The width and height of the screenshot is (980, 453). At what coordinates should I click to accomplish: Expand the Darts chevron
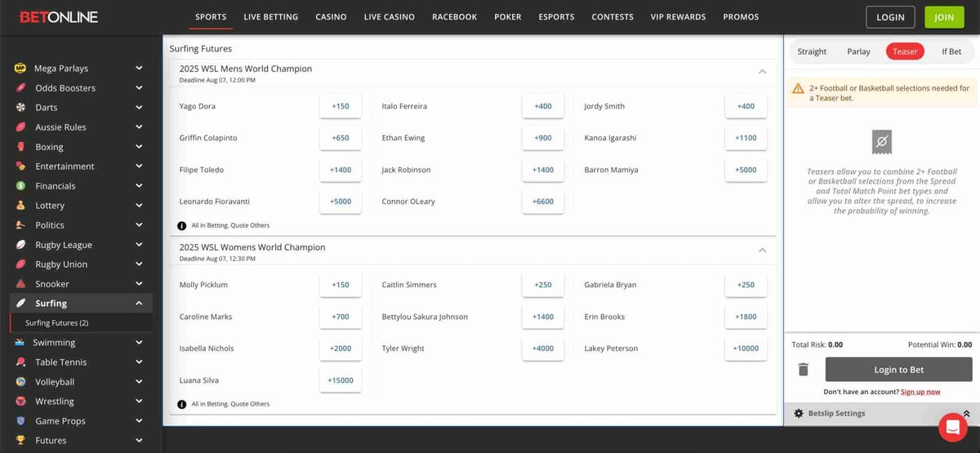139,108
